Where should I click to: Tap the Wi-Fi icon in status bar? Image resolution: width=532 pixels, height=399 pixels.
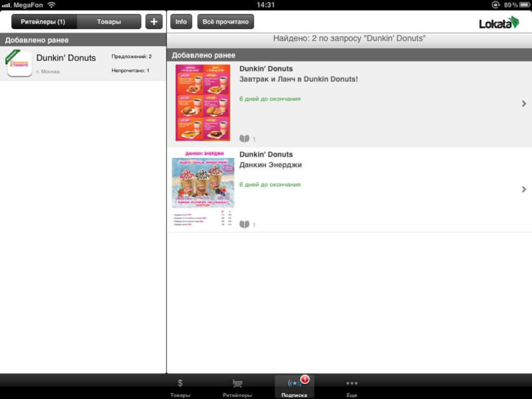point(51,5)
